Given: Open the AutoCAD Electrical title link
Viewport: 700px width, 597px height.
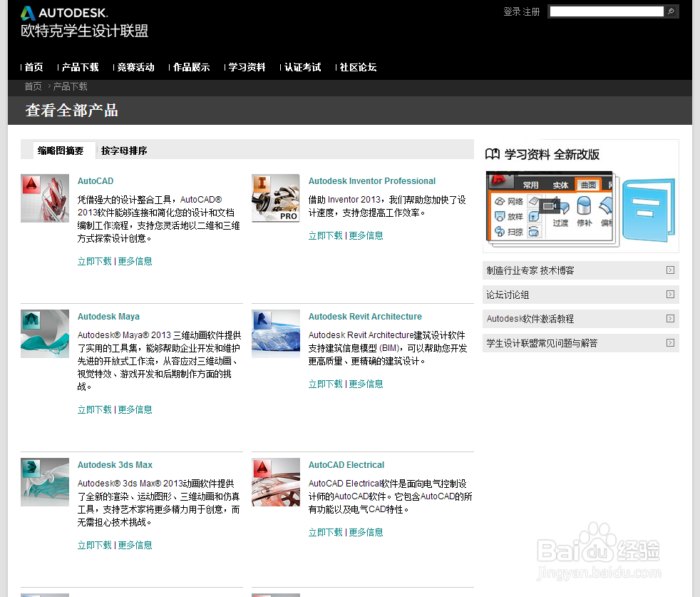Looking at the screenshot, I should pyautogui.click(x=346, y=465).
